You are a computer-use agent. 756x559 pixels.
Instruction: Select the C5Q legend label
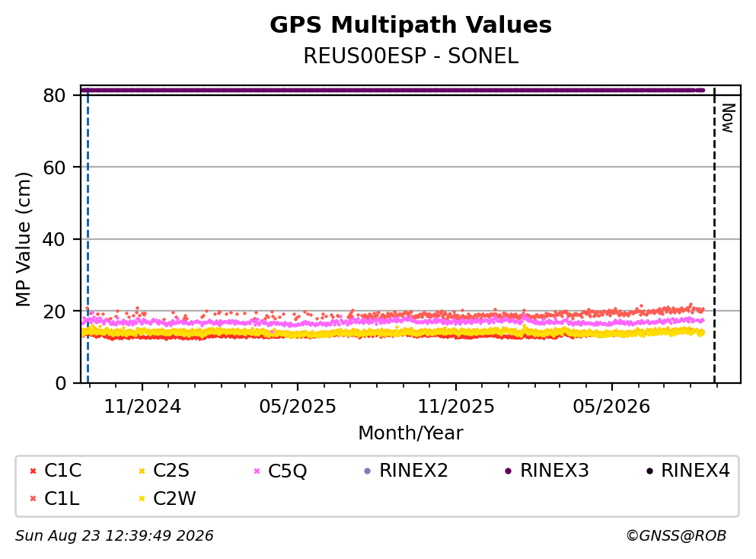click(x=287, y=471)
